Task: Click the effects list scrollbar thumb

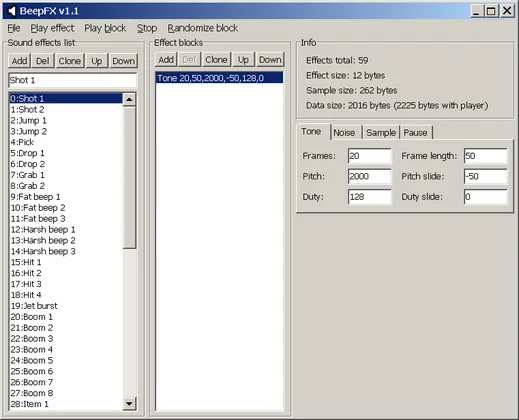Action: [129, 177]
